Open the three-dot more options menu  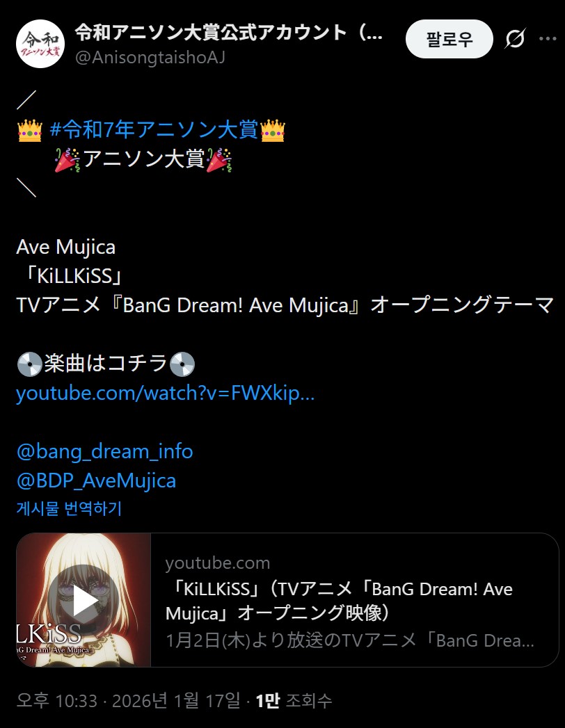pyautogui.click(x=548, y=39)
